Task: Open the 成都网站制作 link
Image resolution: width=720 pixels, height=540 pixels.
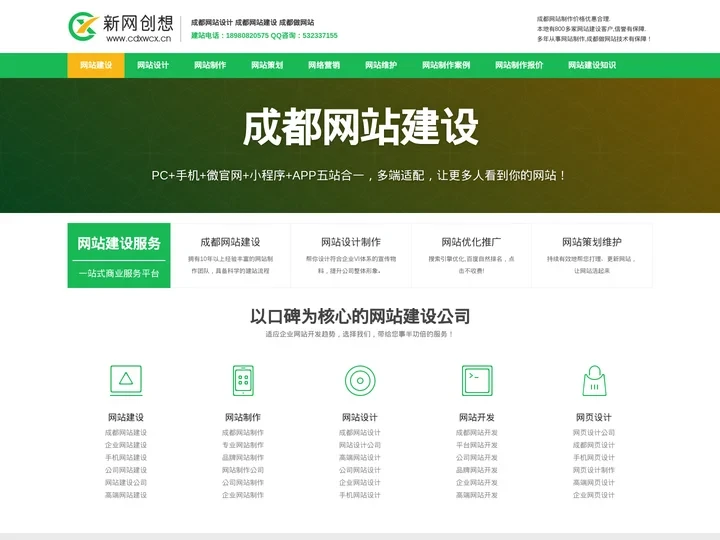Action: (x=243, y=433)
